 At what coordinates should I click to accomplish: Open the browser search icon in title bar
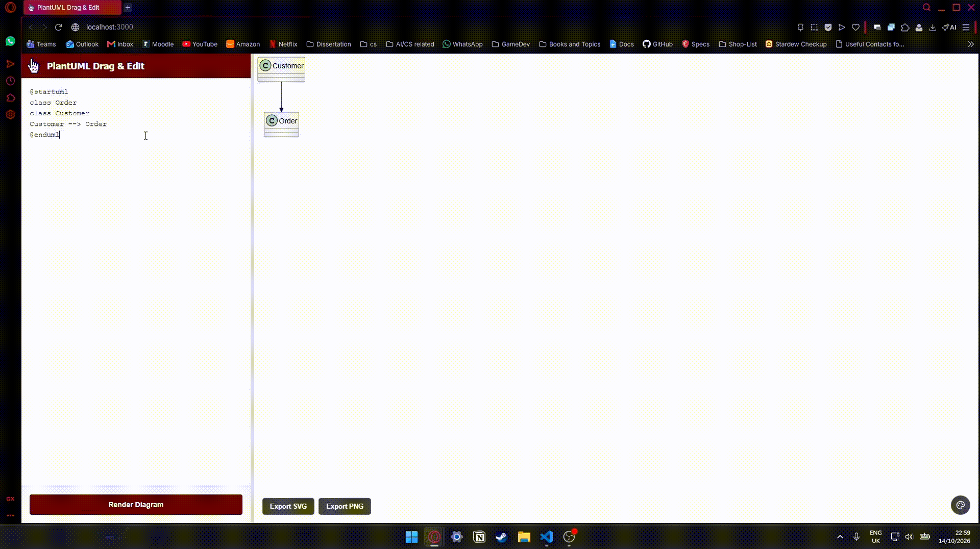tap(926, 8)
